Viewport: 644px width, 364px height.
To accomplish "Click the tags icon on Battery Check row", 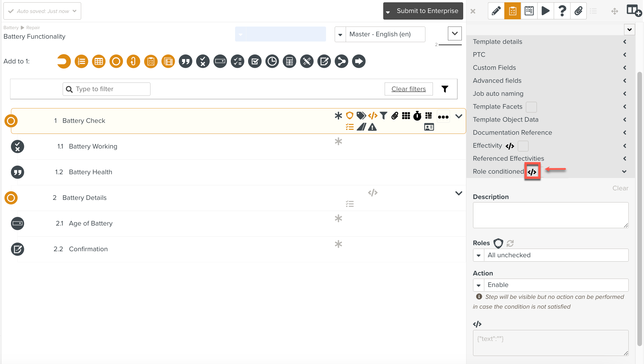I will click(x=361, y=116).
